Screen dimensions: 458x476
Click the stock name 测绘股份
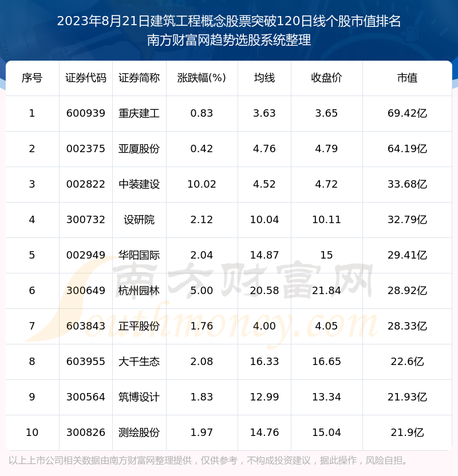point(139,433)
